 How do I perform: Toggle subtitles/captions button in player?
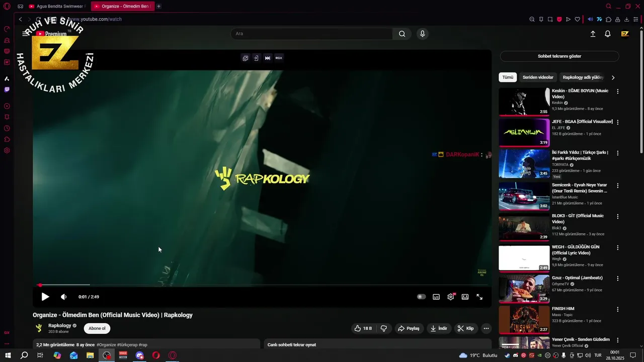pyautogui.click(x=436, y=297)
